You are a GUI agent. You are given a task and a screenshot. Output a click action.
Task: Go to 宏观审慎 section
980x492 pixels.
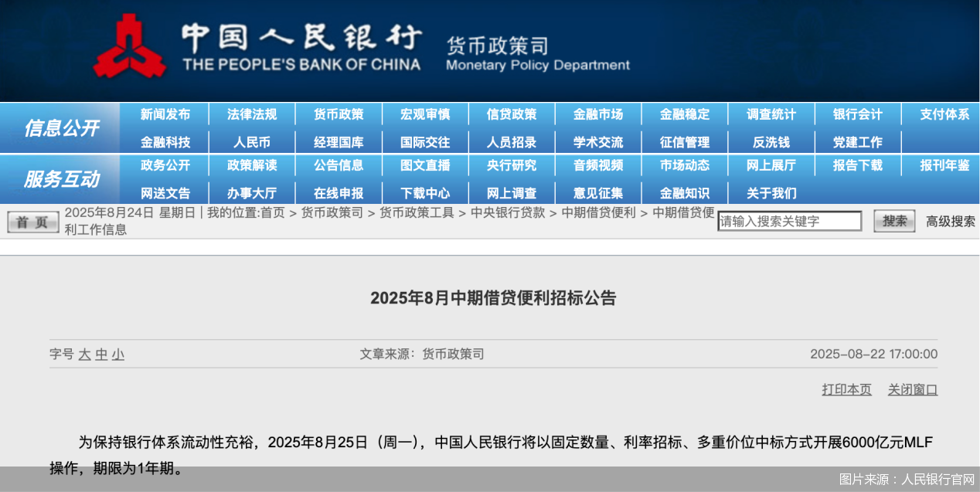tap(425, 114)
